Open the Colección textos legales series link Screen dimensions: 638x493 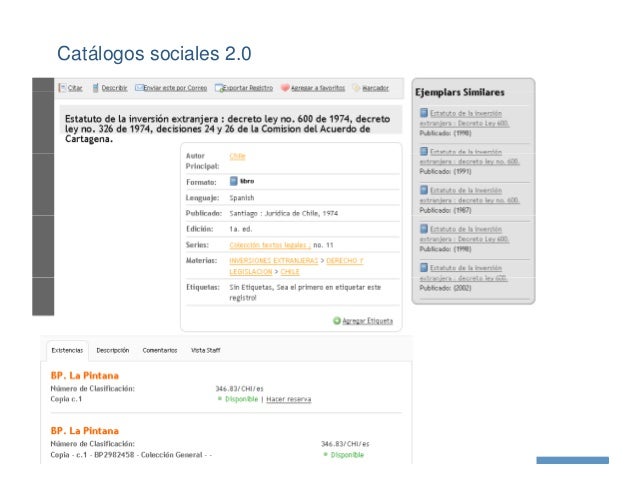click(269, 244)
